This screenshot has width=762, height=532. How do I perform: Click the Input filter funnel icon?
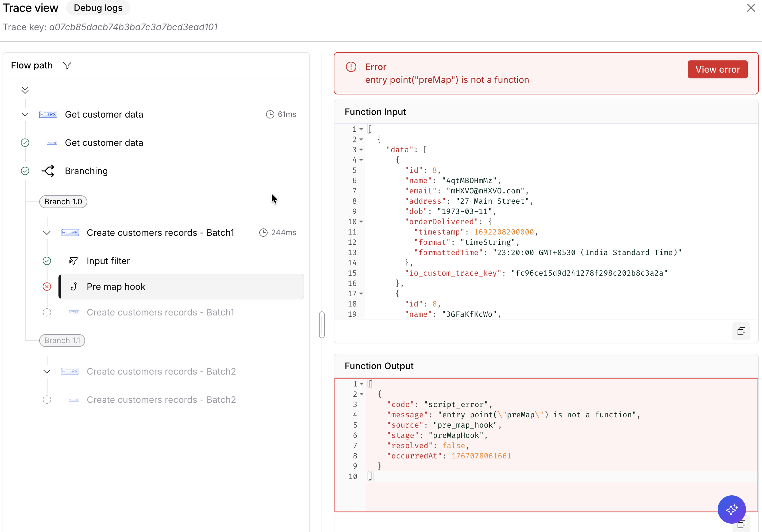click(x=73, y=261)
